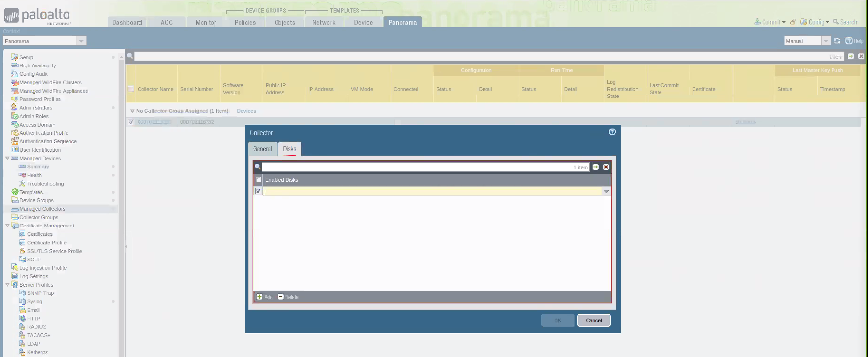This screenshot has width=868, height=357.
Task: Click the Troubleshooting tools icon
Action: (x=22, y=184)
